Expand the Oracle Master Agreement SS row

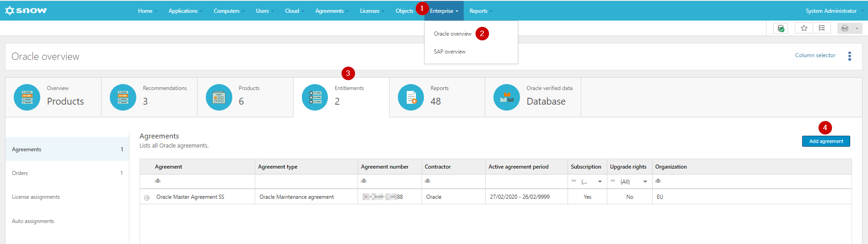point(147,197)
